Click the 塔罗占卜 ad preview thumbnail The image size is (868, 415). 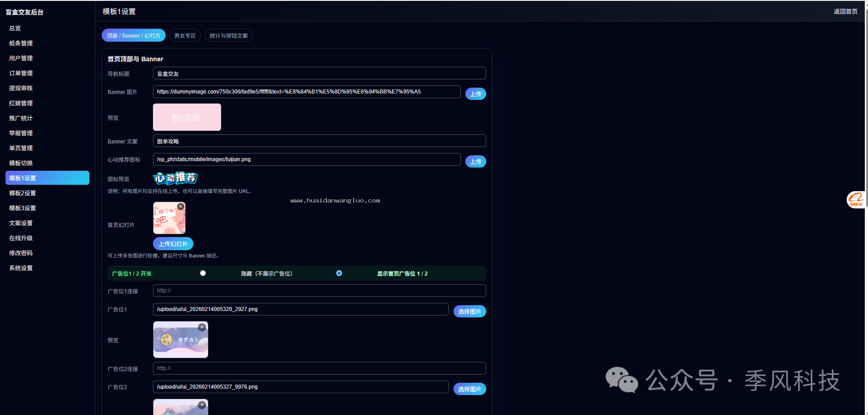(181, 340)
